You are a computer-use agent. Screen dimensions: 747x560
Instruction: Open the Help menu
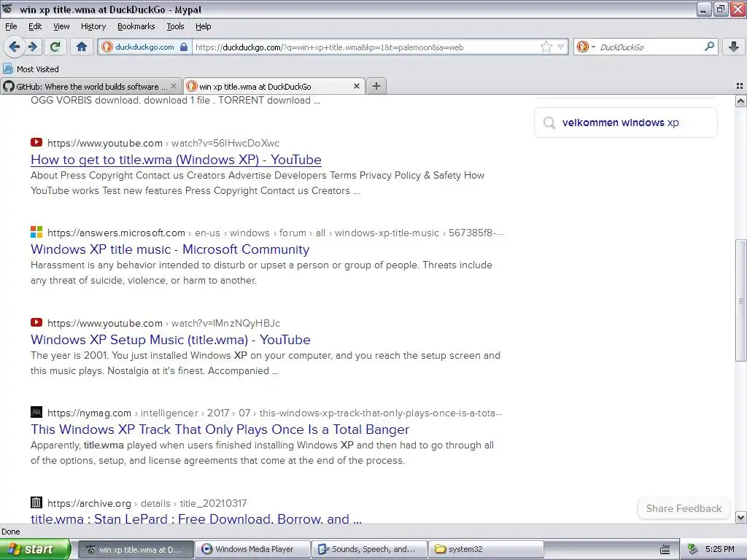coord(203,26)
